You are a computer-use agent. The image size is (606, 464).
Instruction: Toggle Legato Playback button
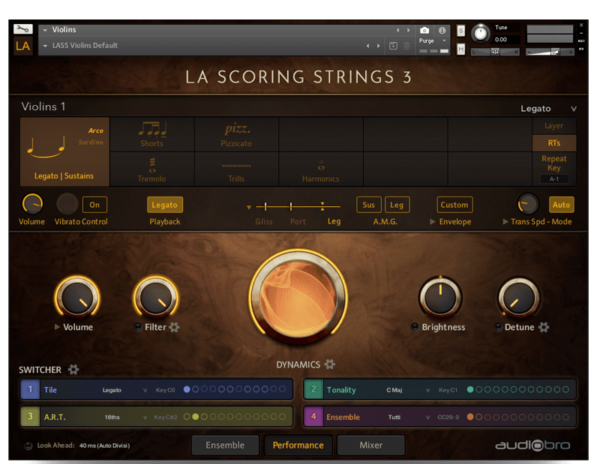click(x=165, y=205)
